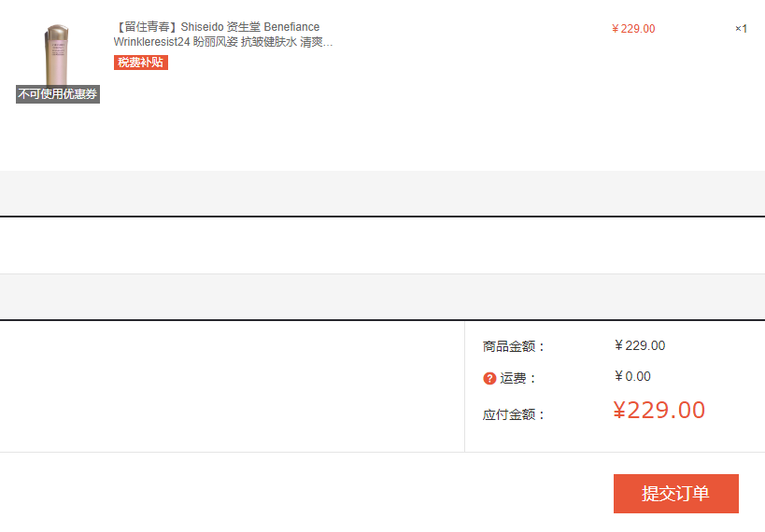
Task: Click the 运费 shipping fee label
Action: (517, 378)
